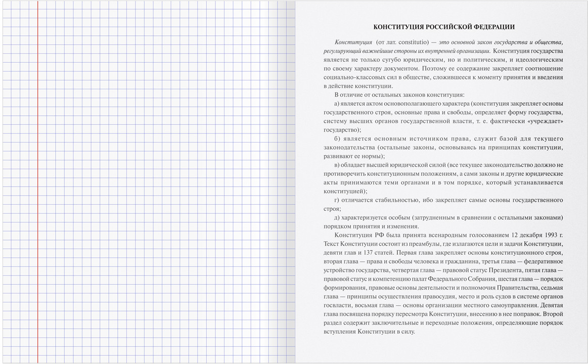588x364 pixels.
Task: Click the line «В отличие от остальных законов конституция:»
Action: pos(399,95)
